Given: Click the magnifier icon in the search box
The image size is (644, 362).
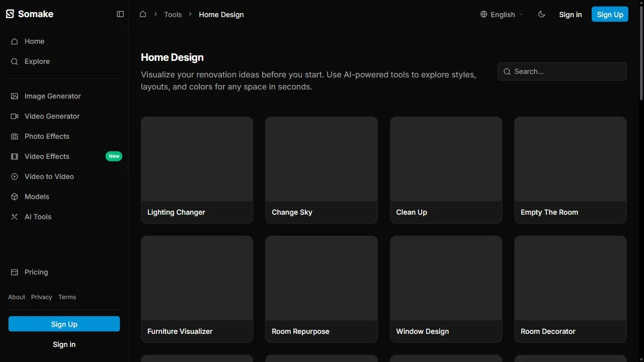Looking at the screenshot, I should tap(507, 71).
